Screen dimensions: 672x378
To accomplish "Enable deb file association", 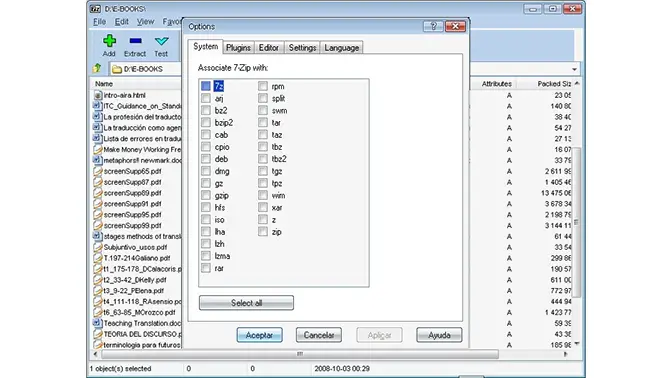I will point(206,159).
